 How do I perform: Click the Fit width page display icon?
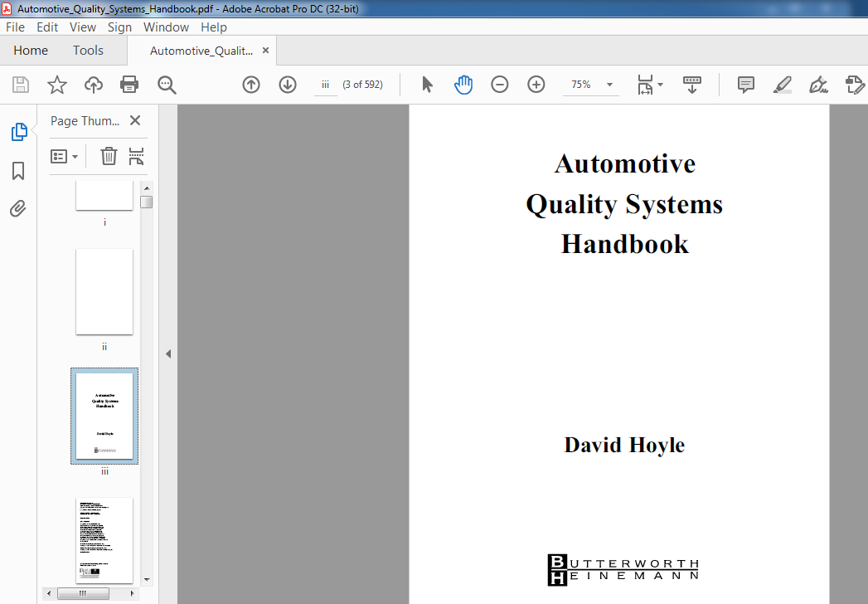coord(646,85)
